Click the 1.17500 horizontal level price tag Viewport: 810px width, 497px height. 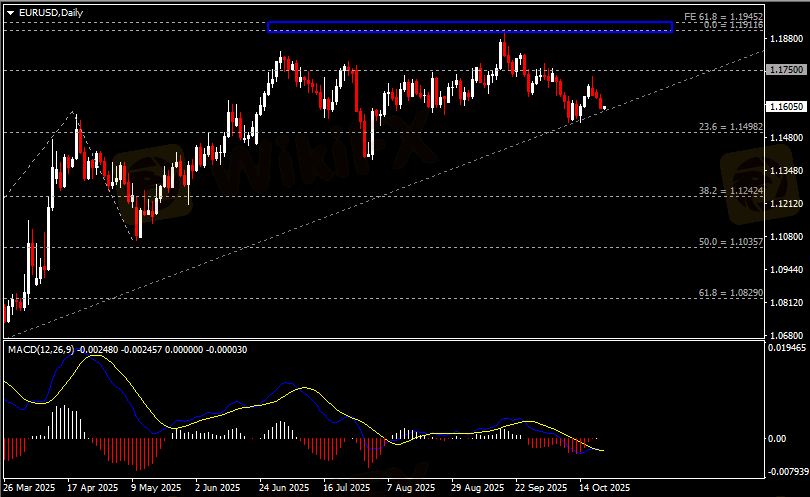pyautogui.click(x=785, y=70)
